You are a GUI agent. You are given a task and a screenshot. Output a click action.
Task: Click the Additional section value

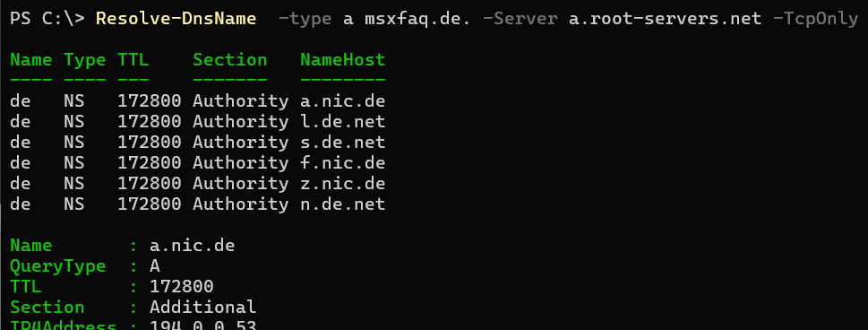point(203,308)
